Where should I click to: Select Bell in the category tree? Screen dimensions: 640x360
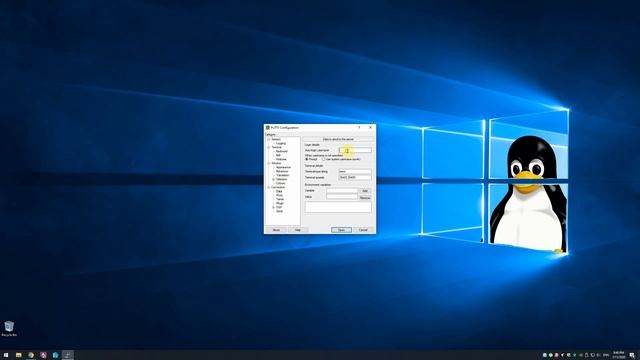[278, 155]
